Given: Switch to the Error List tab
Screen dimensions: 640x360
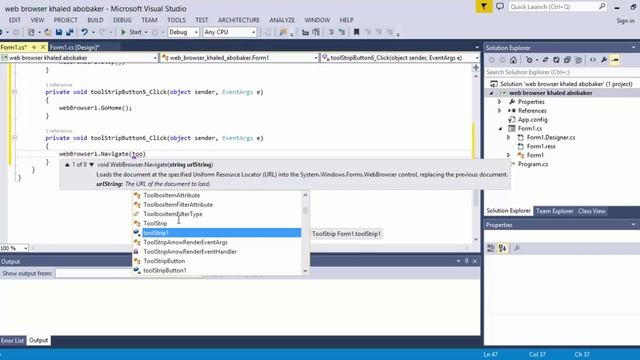Looking at the screenshot, I should (x=12, y=340).
